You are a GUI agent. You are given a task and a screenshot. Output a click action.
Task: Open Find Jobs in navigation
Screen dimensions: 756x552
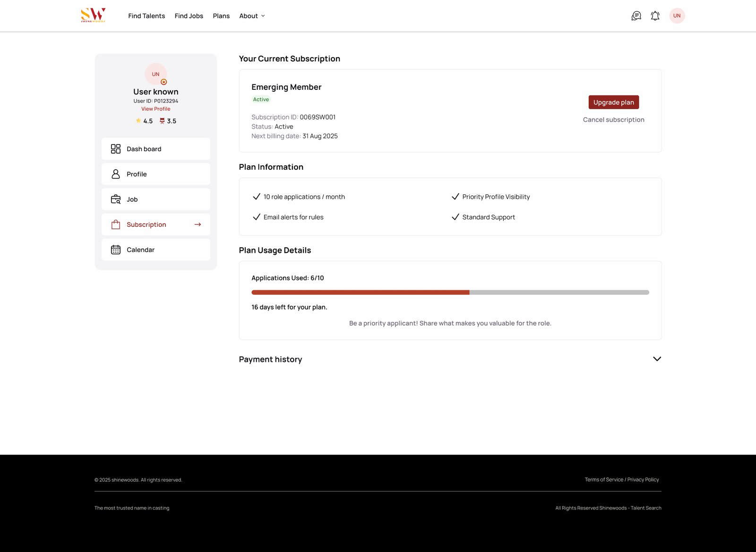pyautogui.click(x=189, y=16)
